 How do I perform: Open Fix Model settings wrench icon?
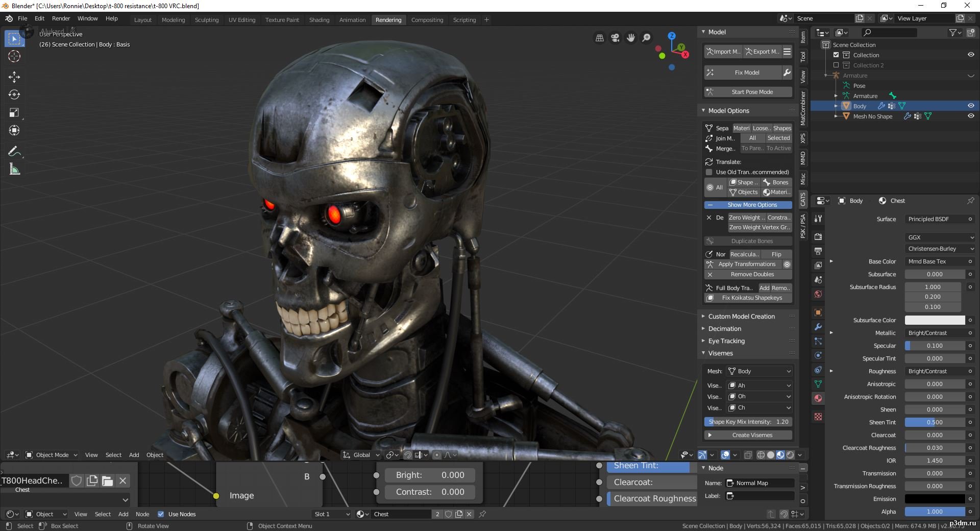pyautogui.click(x=787, y=73)
